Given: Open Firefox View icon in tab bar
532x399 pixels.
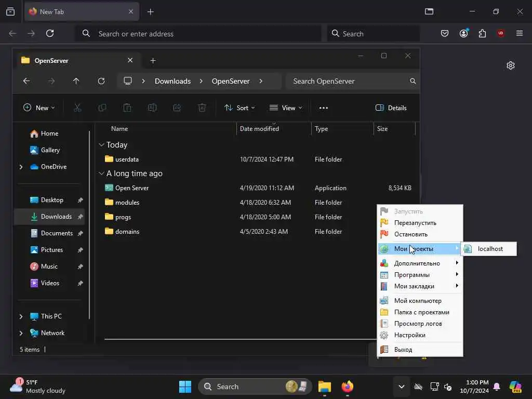Looking at the screenshot, I should coord(10,11).
